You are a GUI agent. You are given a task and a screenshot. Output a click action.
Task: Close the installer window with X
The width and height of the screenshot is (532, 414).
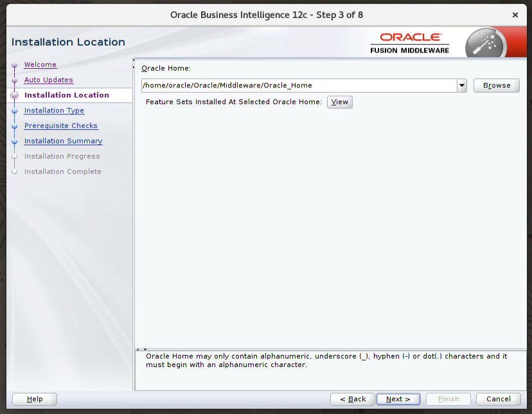pyautogui.click(x=515, y=15)
